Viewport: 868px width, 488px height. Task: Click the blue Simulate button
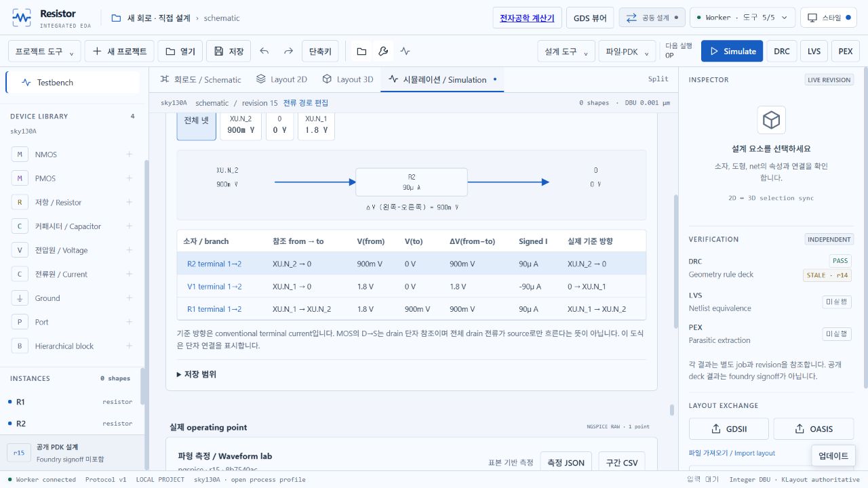click(732, 52)
